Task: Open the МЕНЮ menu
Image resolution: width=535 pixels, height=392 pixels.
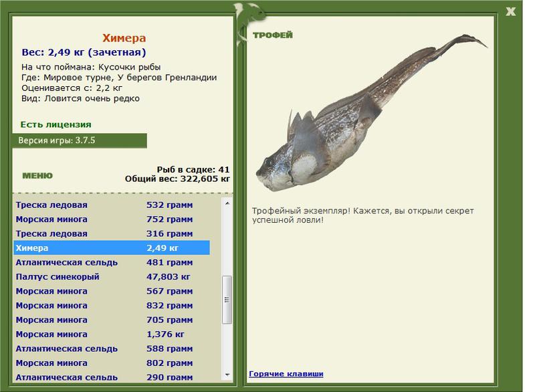Action: 37,176
